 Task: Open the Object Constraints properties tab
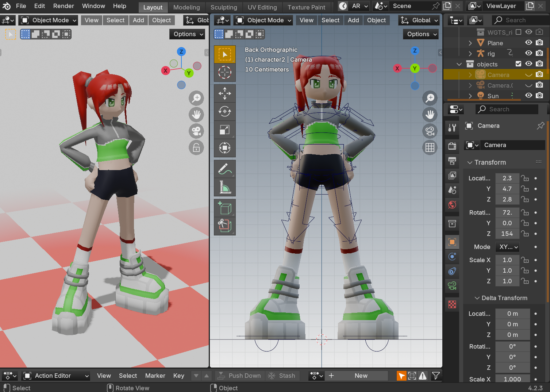[452, 271]
